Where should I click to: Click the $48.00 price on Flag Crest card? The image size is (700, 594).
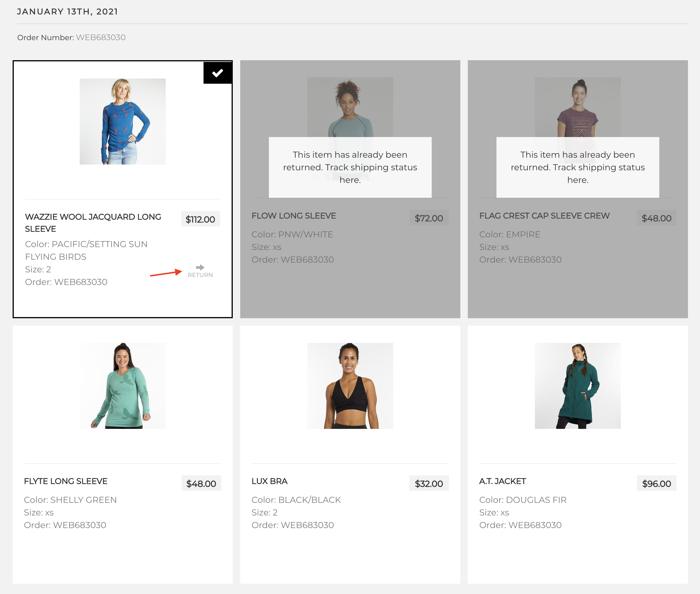coord(656,218)
